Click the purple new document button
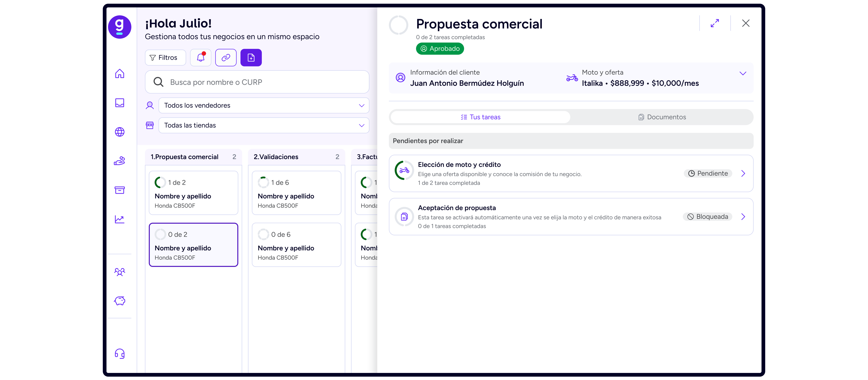Viewport: 868px width, 380px height. 251,58
